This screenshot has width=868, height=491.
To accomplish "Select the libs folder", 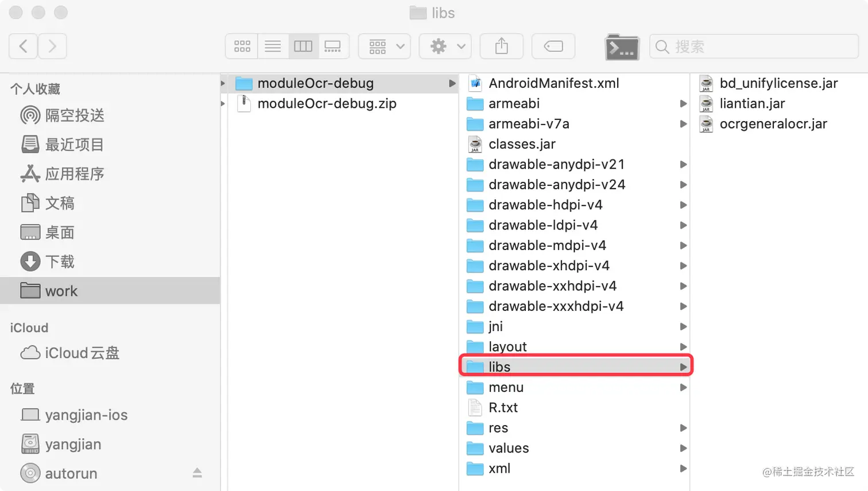I will tap(574, 367).
